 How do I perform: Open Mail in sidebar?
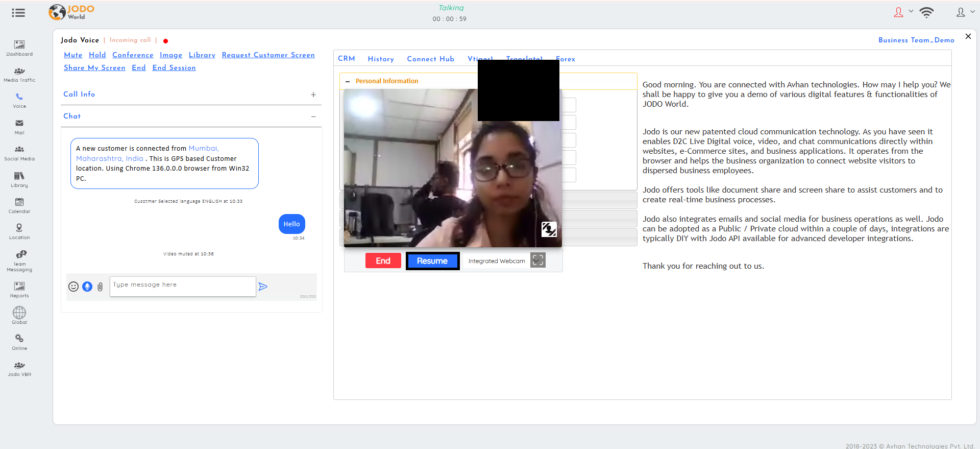[19, 127]
